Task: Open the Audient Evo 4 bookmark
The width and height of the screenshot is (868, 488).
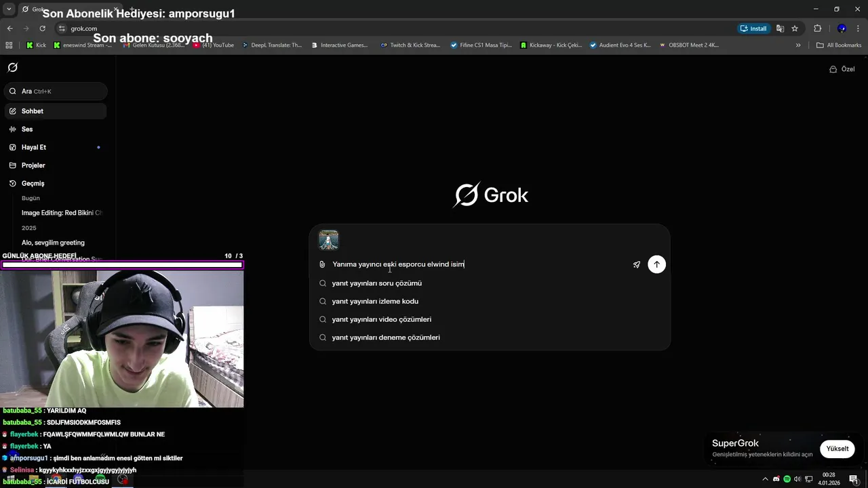Action: tap(620, 45)
